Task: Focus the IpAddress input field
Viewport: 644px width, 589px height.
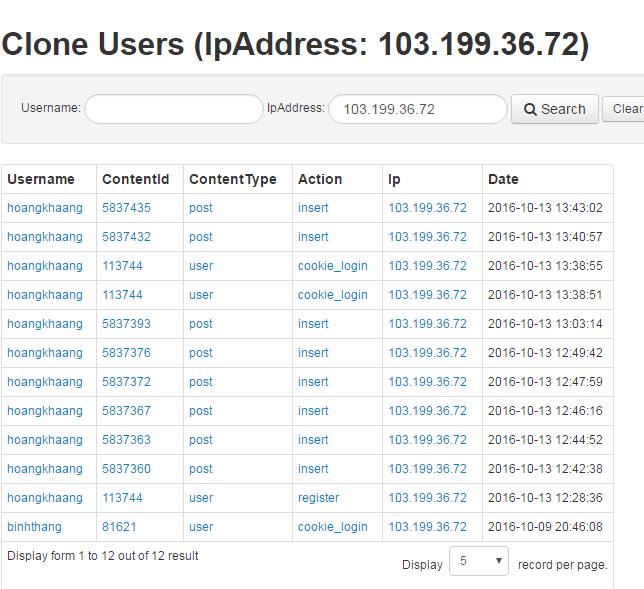Action: tap(417, 109)
